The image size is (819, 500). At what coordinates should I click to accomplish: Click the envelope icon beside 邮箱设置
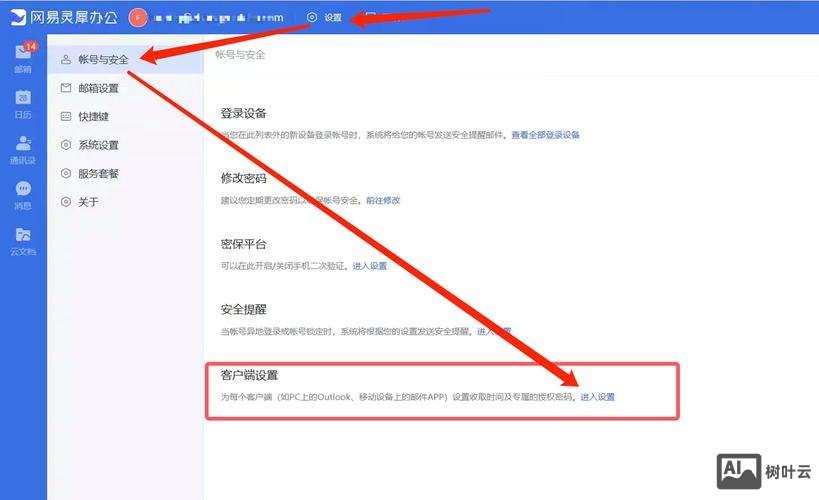pyautogui.click(x=66, y=88)
